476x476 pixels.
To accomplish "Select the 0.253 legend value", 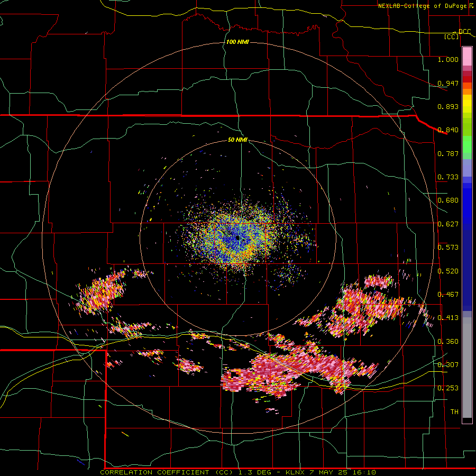I will (x=448, y=388).
